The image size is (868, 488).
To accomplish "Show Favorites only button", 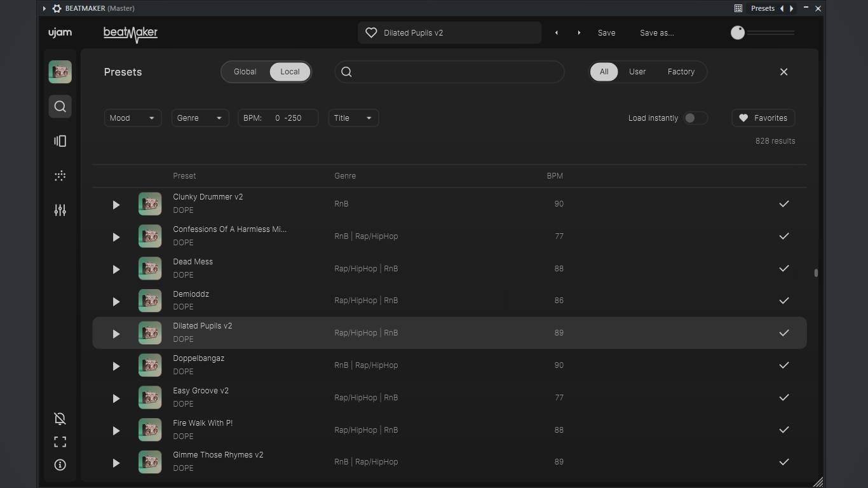I will (x=763, y=118).
